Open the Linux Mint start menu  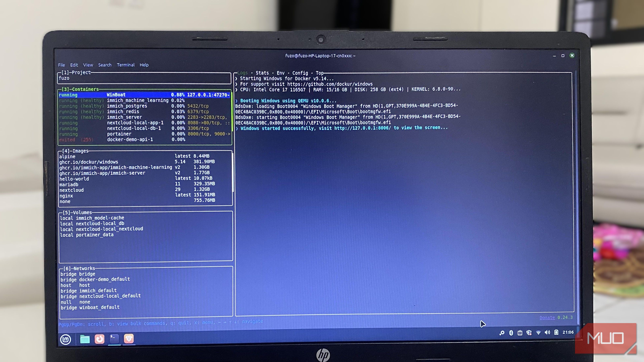point(65,339)
